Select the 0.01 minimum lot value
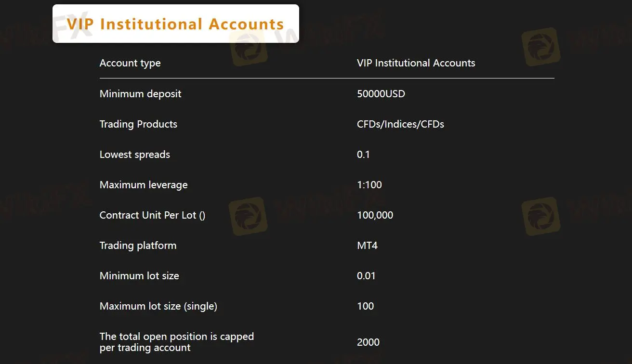Screen dimensions: 632x364 tap(366, 275)
